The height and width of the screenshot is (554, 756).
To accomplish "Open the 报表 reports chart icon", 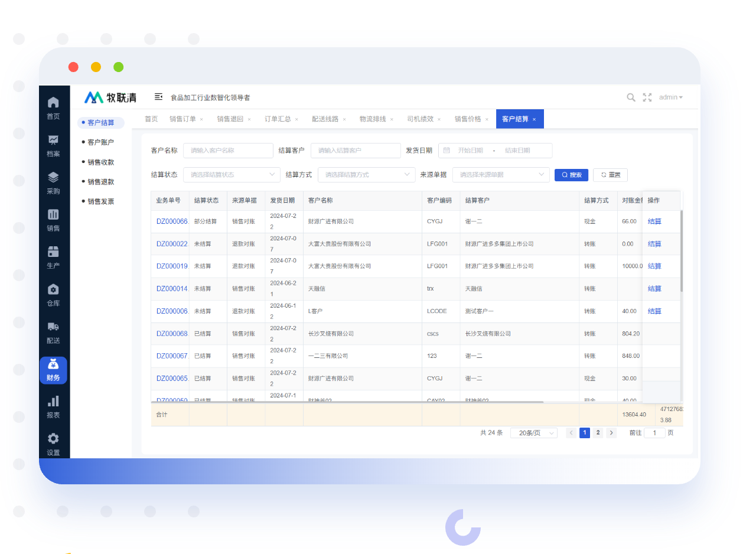I will 53,402.
